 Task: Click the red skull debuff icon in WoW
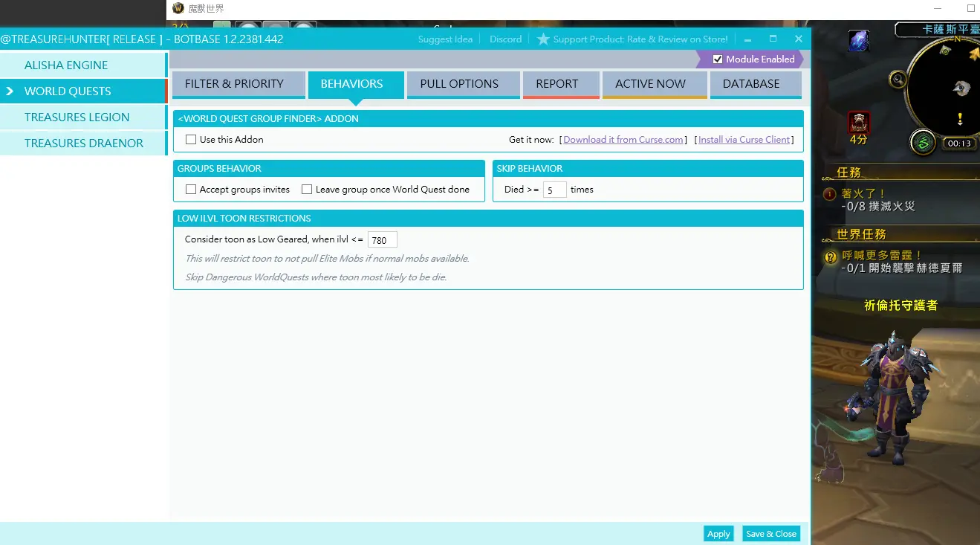pyautogui.click(x=859, y=122)
